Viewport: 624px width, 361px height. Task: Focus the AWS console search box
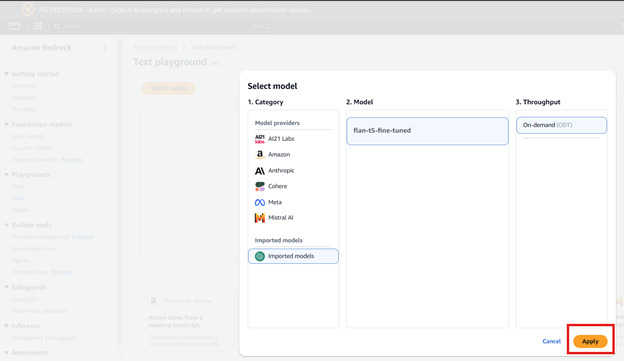click(x=161, y=26)
